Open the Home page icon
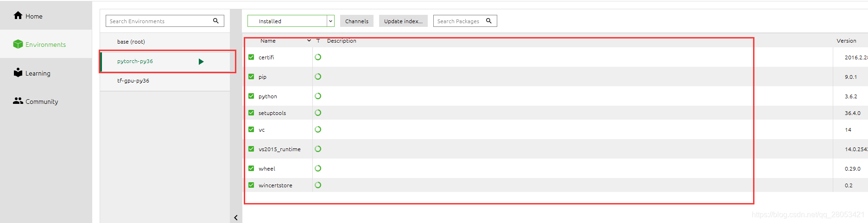The width and height of the screenshot is (868, 223). (18, 15)
